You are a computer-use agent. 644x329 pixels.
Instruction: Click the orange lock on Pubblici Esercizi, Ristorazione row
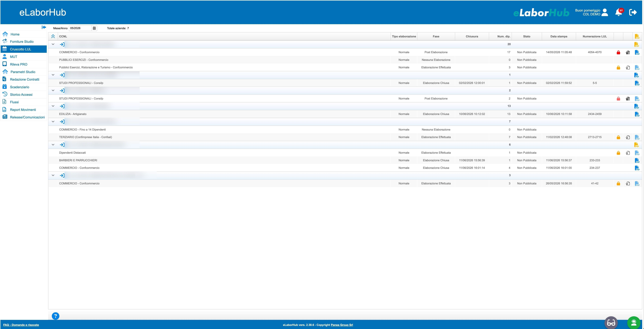618,68
